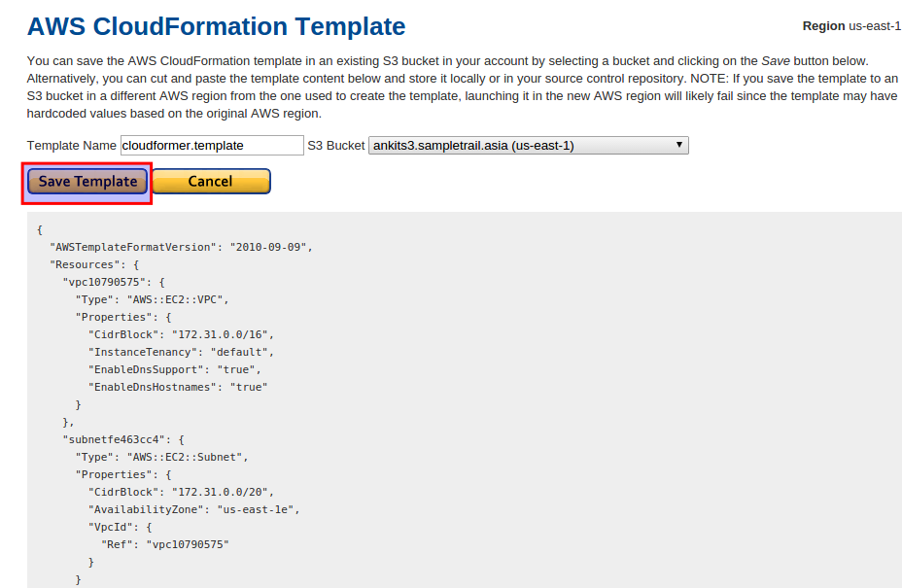Click the AvailabilityZone us-east-1e line
Screen dimensions: 902x588
[193, 509]
